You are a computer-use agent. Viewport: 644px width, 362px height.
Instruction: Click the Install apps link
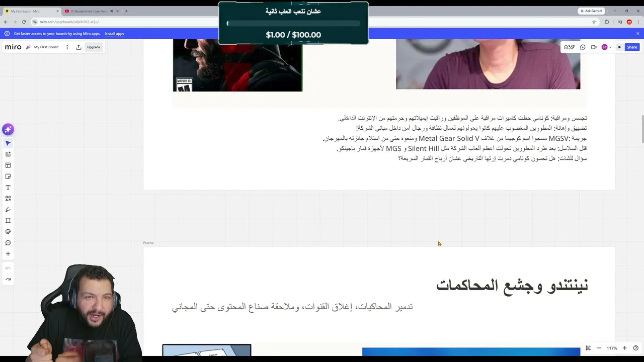coord(114,34)
